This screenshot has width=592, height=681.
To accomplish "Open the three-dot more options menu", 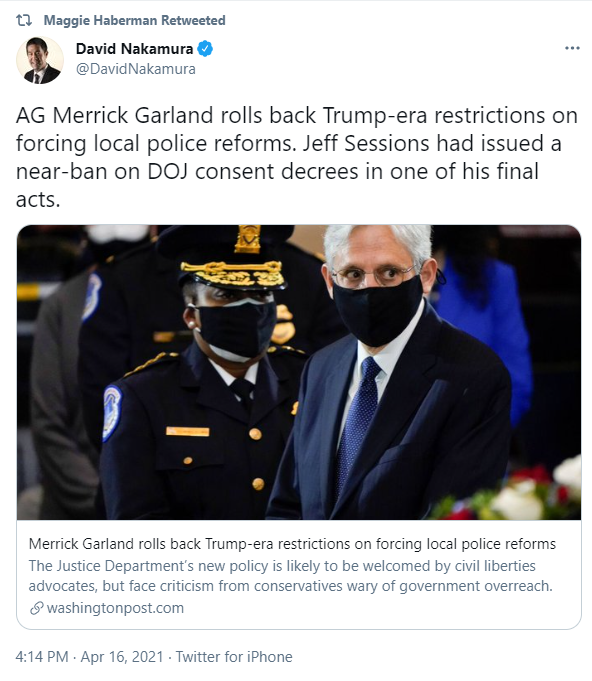I will 572,48.
